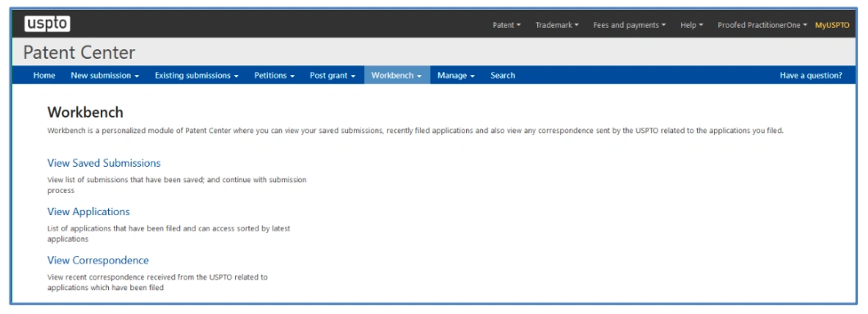Open View Saved Submissions
The width and height of the screenshot is (868, 314).
point(104,163)
